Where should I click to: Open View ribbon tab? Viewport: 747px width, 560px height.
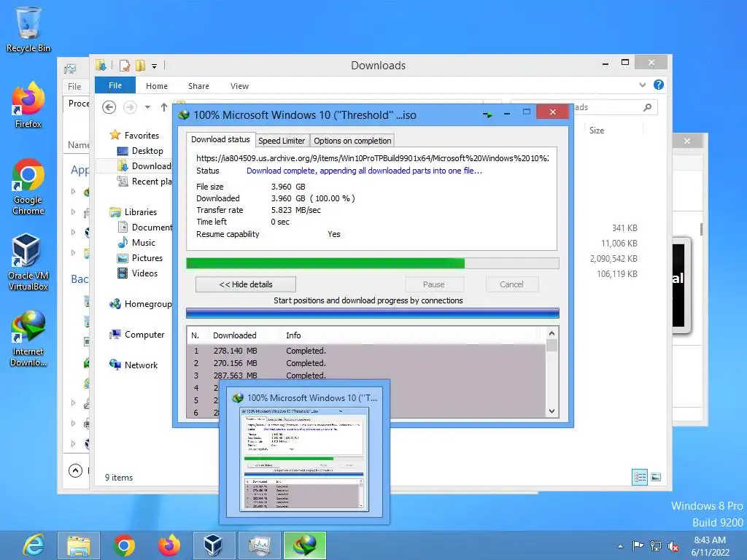(239, 86)
